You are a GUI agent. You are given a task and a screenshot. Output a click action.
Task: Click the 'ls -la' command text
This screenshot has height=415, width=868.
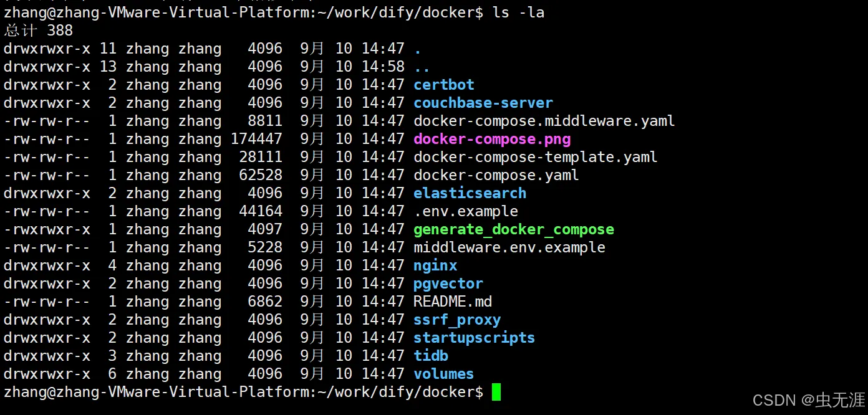[x=518, y=12]
